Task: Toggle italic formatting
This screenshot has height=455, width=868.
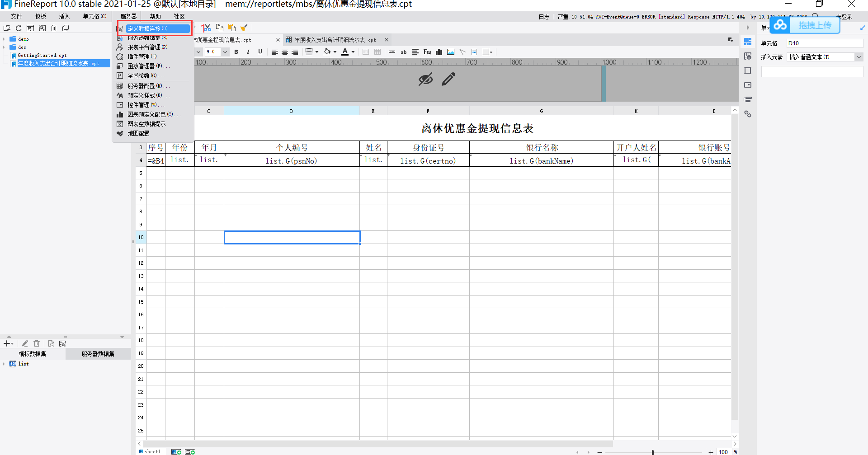Action: (248, 52)
